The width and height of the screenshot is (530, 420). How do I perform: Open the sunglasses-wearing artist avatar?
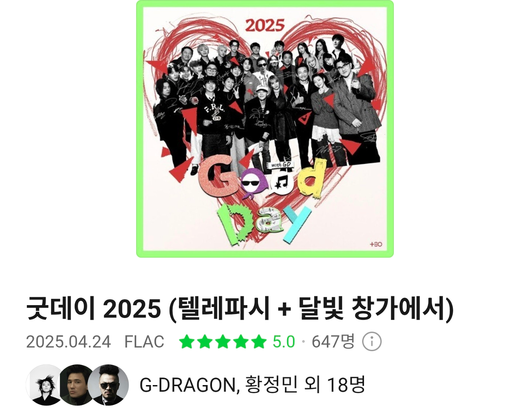[x=109, y=385]
